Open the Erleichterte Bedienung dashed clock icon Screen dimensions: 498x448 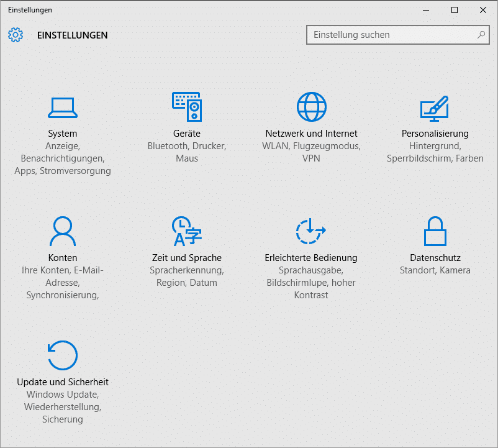[x=311, y=231]
